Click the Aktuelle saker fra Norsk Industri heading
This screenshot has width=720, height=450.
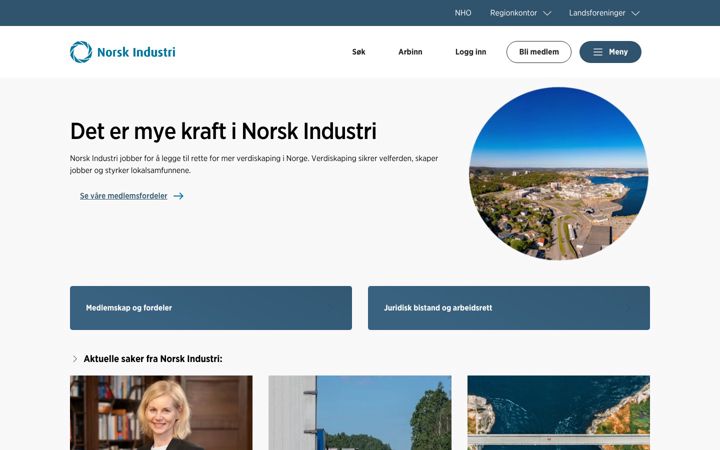[153, 359]
